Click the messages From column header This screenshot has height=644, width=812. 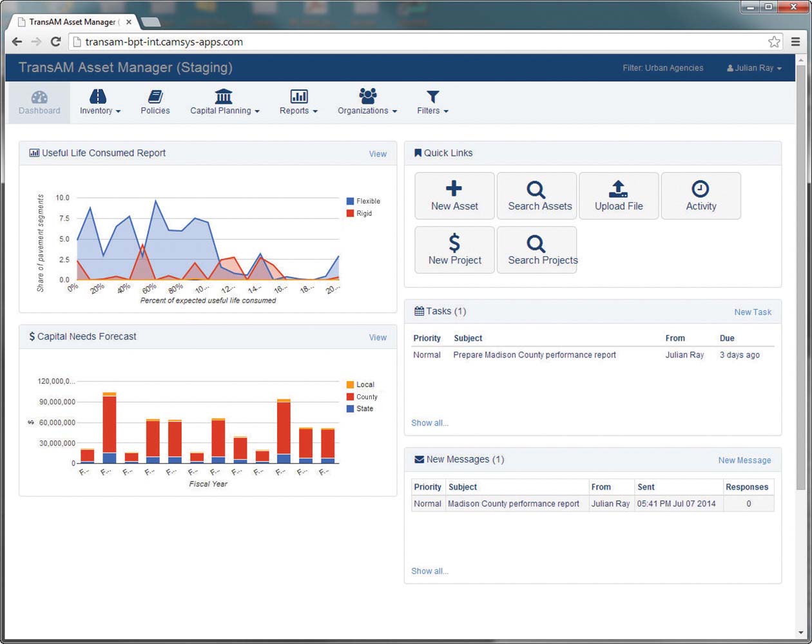click(x=601, y=487)
